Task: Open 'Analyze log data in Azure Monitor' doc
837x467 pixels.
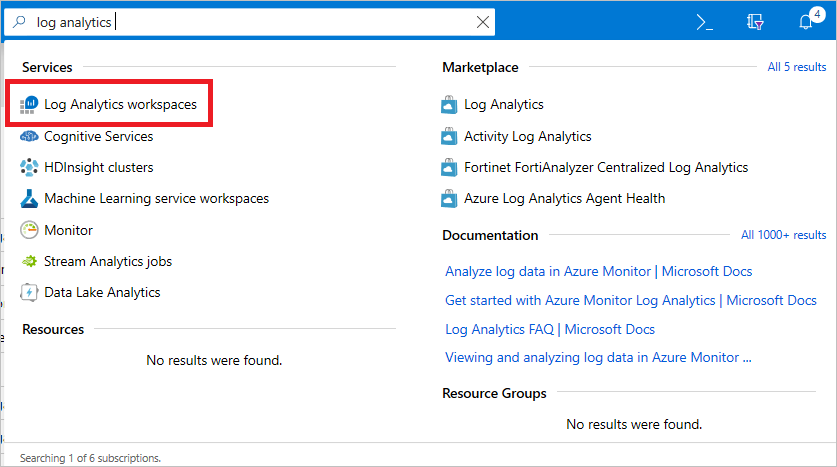Action: pos(598,272)
